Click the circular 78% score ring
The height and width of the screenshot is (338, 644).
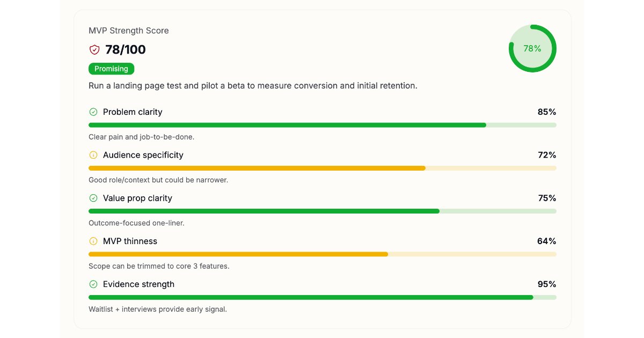coord(532,48)
